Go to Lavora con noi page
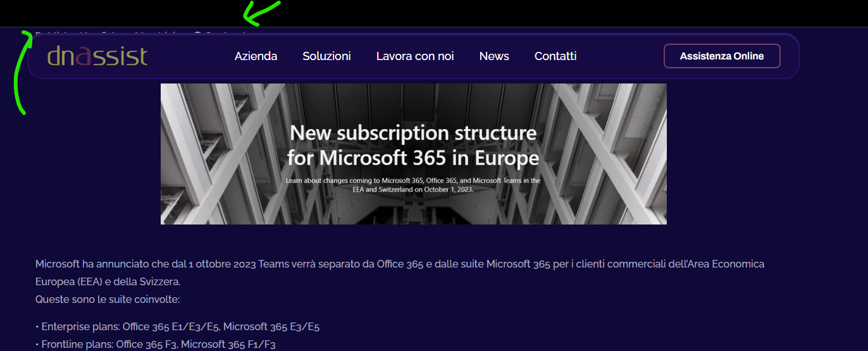Viewport: 868px width, 351px height. tap(415, 56)
